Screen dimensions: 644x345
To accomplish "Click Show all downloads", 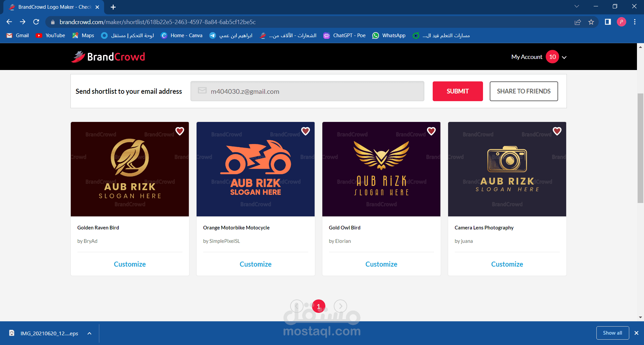I will click(x=612, y=333).
